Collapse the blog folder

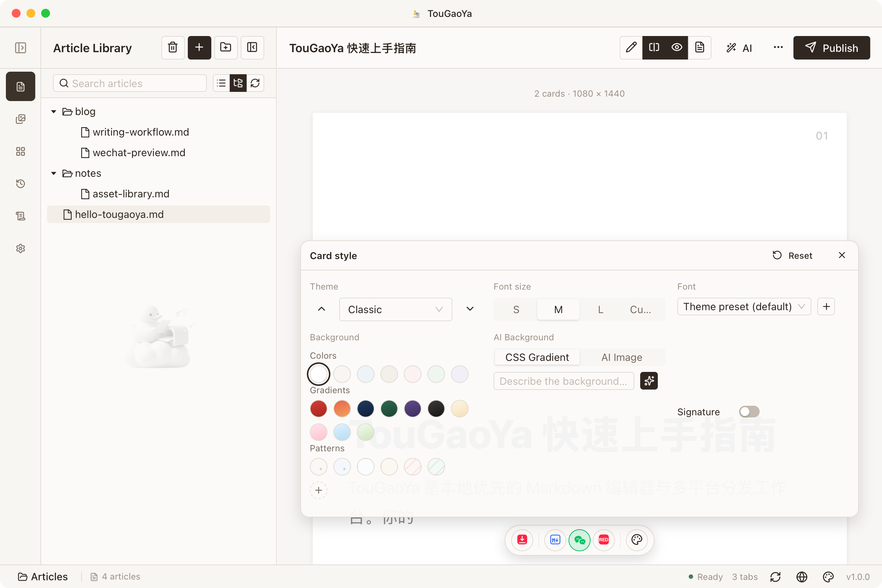(54, 111)
